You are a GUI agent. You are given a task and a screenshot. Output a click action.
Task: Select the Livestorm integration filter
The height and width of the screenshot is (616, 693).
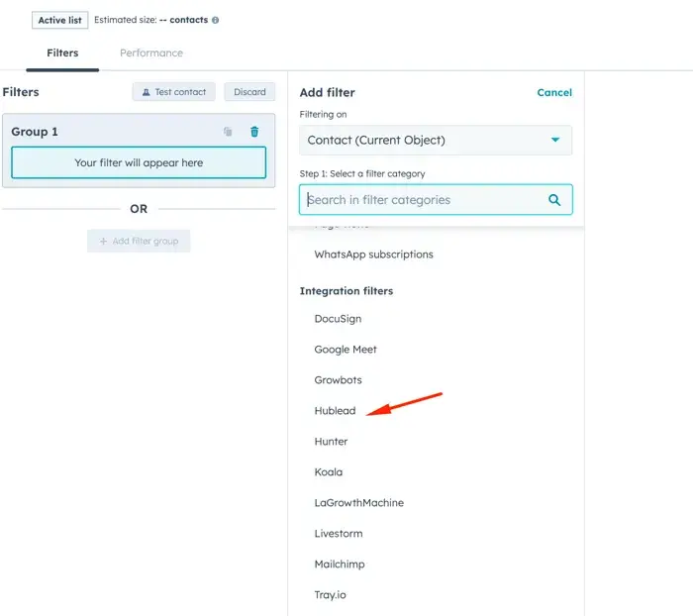[x=339, y=534]
